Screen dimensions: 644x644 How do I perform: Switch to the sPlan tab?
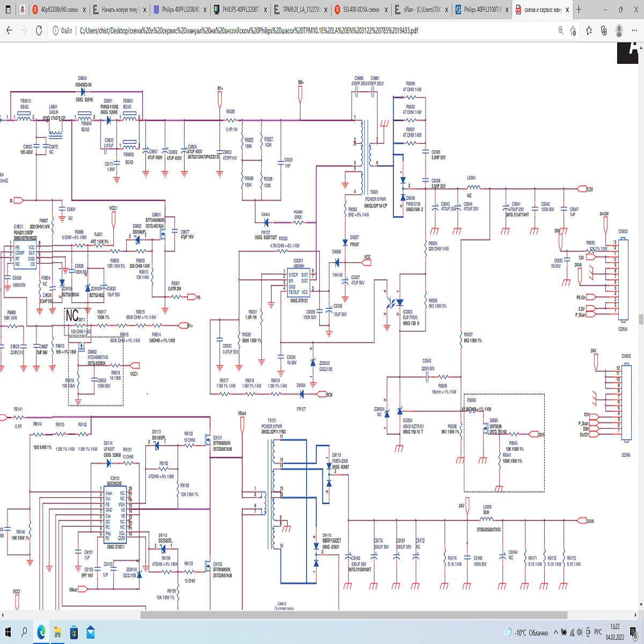click(x=421, y=10)
